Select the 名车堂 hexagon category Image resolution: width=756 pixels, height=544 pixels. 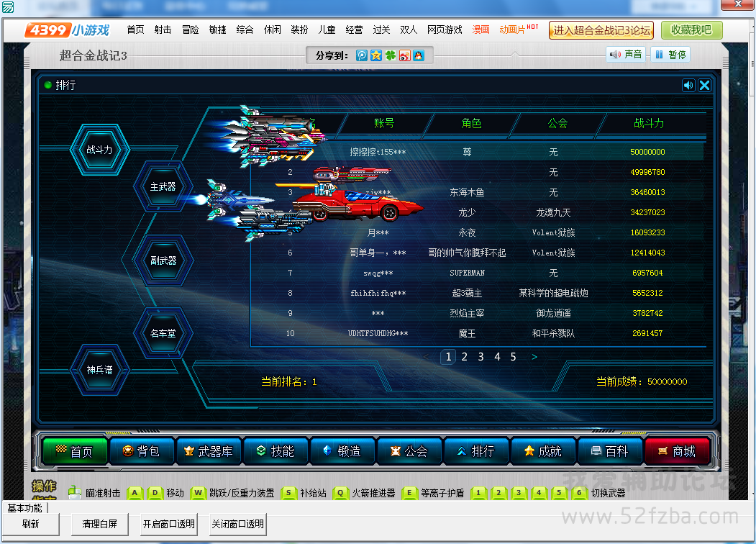click(x=163, y=332)
